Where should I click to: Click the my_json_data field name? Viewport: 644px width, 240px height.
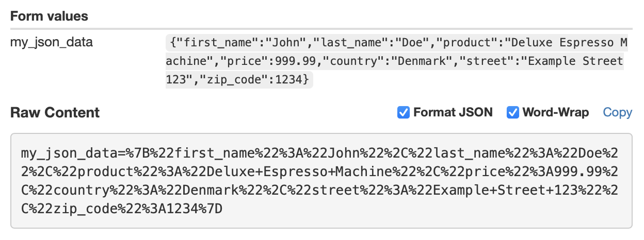point(52,42)
